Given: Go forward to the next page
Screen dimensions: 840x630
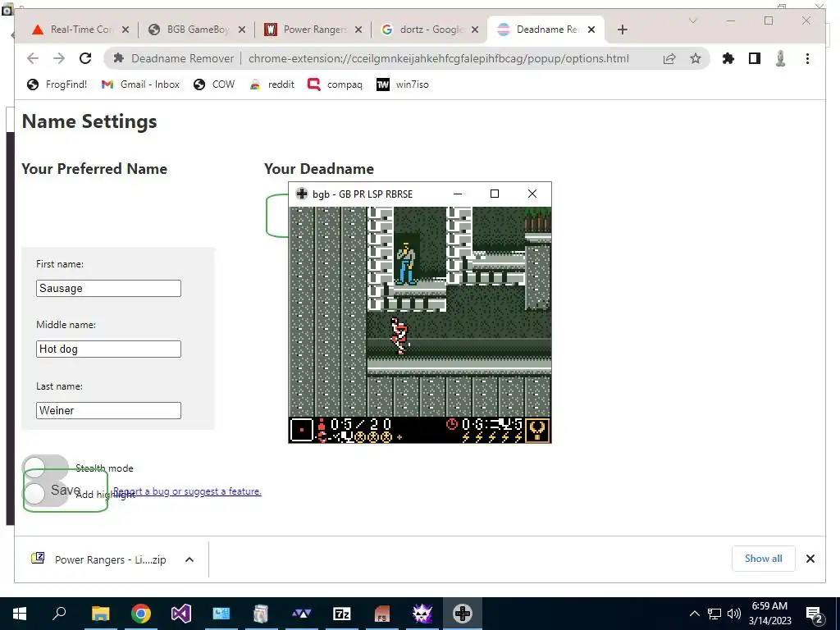Looking at the screenshot, I should click(59, 58).
